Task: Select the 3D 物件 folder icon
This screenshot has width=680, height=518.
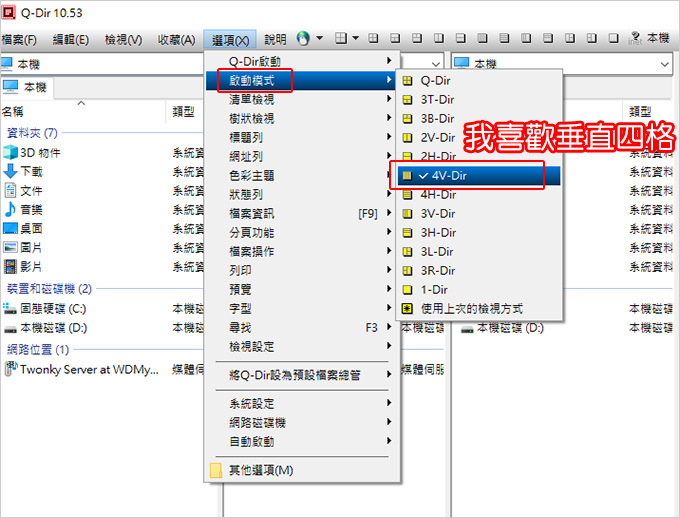Action: click(x=10, y=152)
